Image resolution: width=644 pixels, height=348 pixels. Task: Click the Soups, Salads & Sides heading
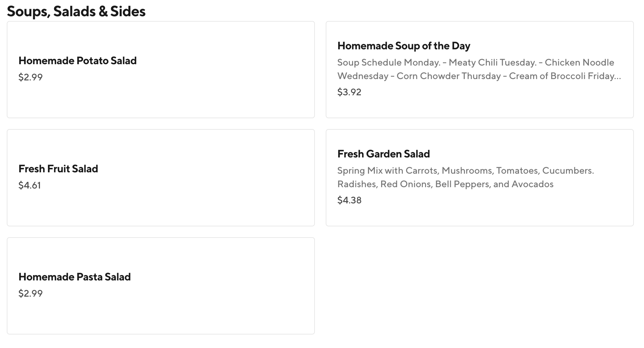(76, 11)
